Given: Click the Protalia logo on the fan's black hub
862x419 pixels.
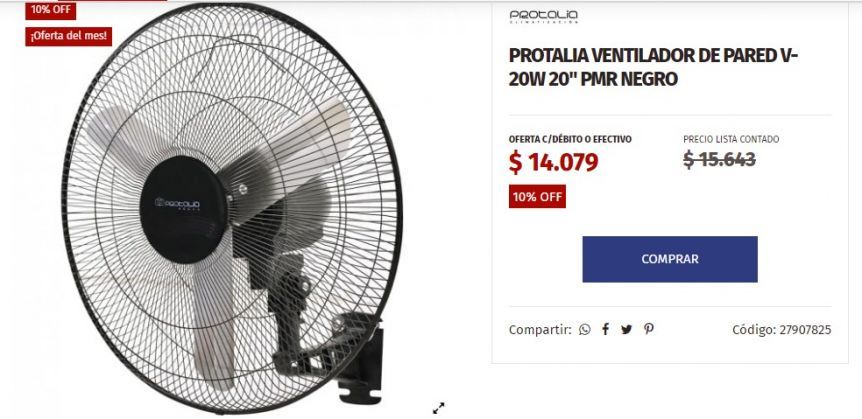Looking at the screenshot, I should click(177, 205).
